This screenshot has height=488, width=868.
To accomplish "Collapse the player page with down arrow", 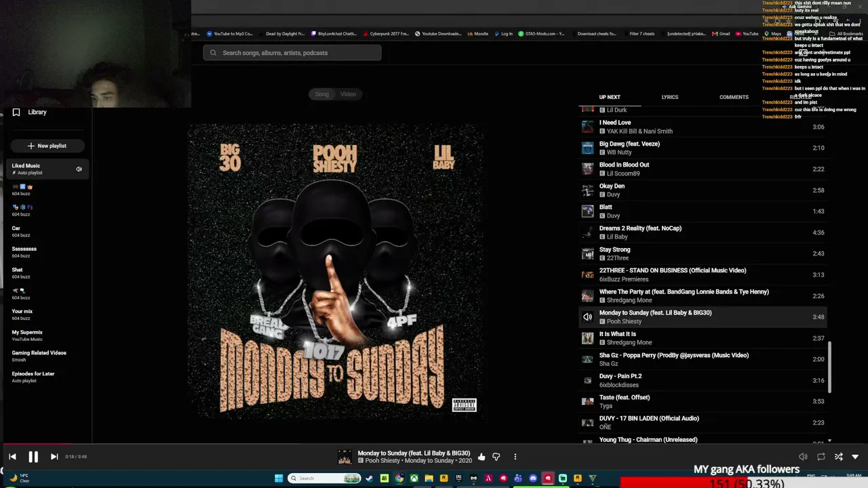I will point(855,457).
